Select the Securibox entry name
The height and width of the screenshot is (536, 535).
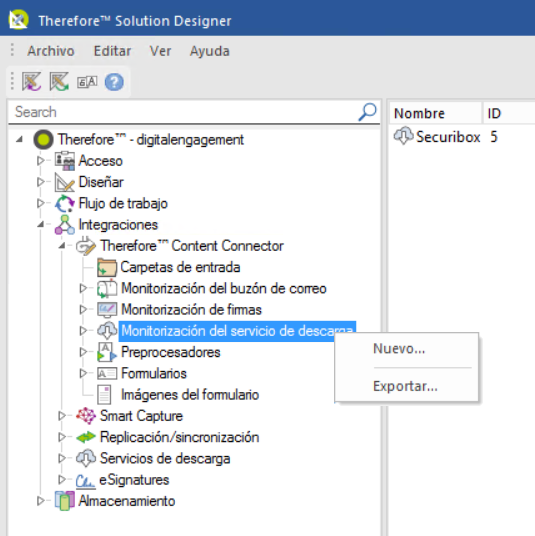448,137
